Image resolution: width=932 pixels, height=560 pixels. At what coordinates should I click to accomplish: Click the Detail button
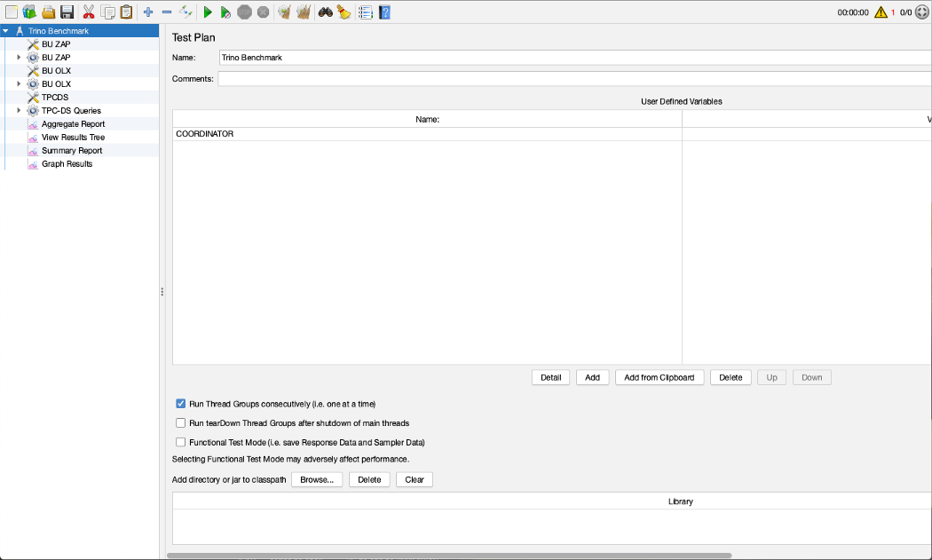(551, 377)
